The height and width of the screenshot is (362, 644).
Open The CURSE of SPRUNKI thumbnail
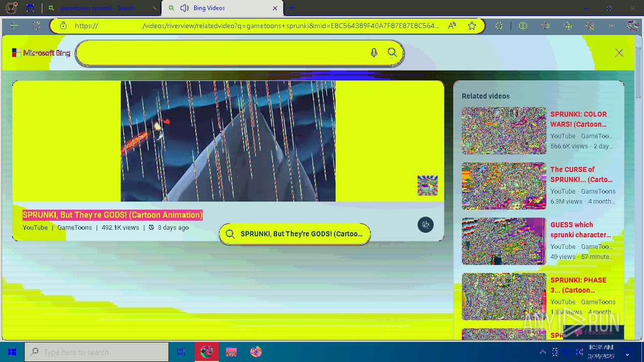pyautogui.click(x=504, y=186)
